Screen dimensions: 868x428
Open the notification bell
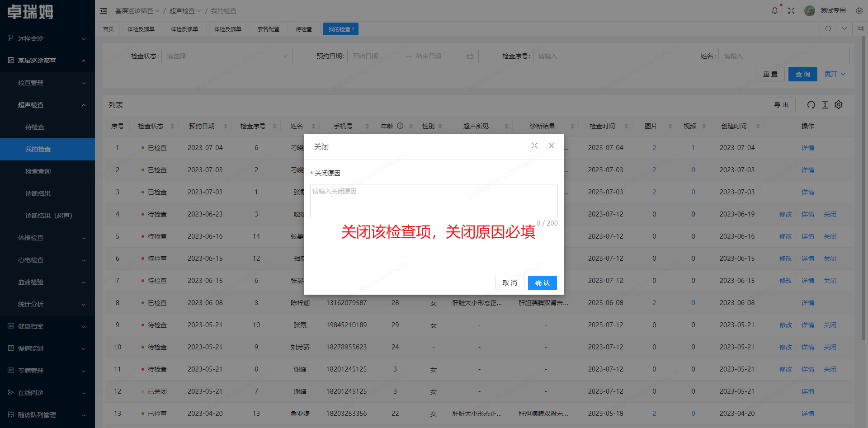click(775, 10)
